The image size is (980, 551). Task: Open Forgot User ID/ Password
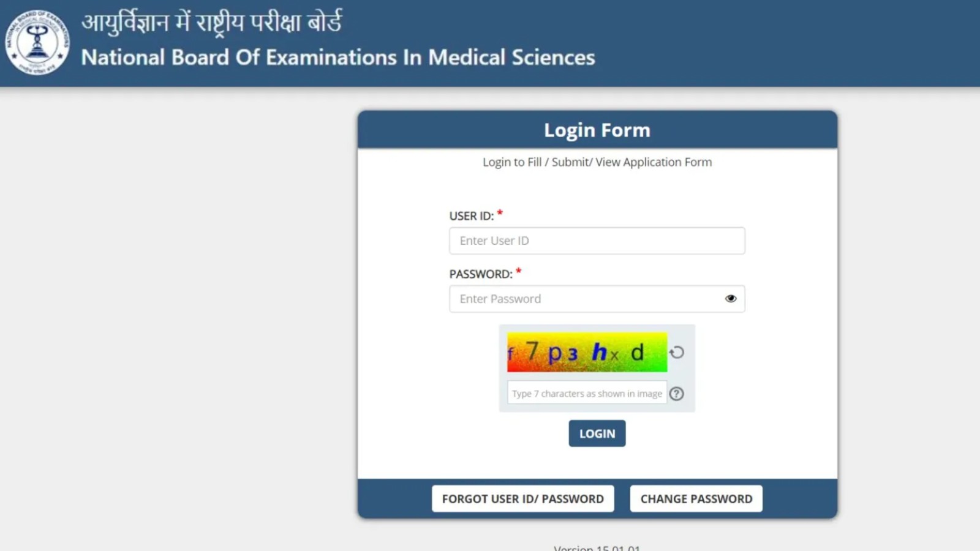tap(522, 499)
